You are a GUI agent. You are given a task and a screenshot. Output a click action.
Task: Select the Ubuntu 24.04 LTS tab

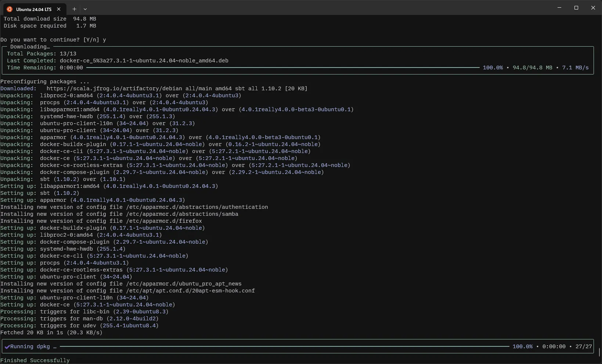35,9
